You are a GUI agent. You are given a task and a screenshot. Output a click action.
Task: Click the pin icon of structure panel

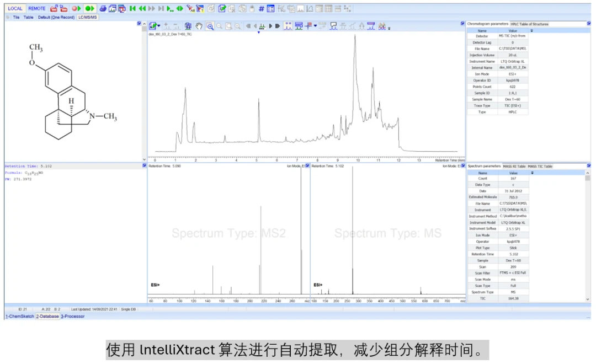[x=139, y=24]
